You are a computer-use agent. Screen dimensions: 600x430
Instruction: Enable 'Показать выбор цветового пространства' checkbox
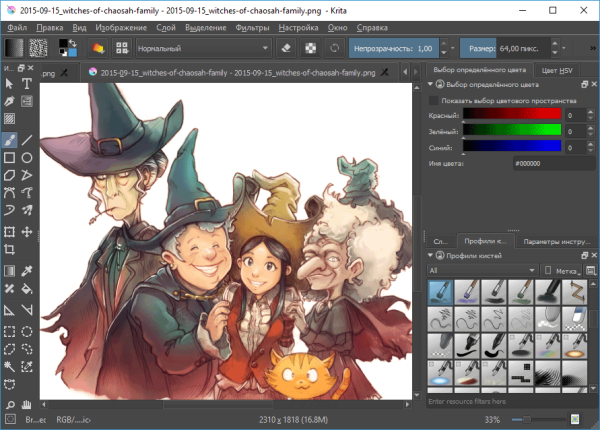(433, 101)
